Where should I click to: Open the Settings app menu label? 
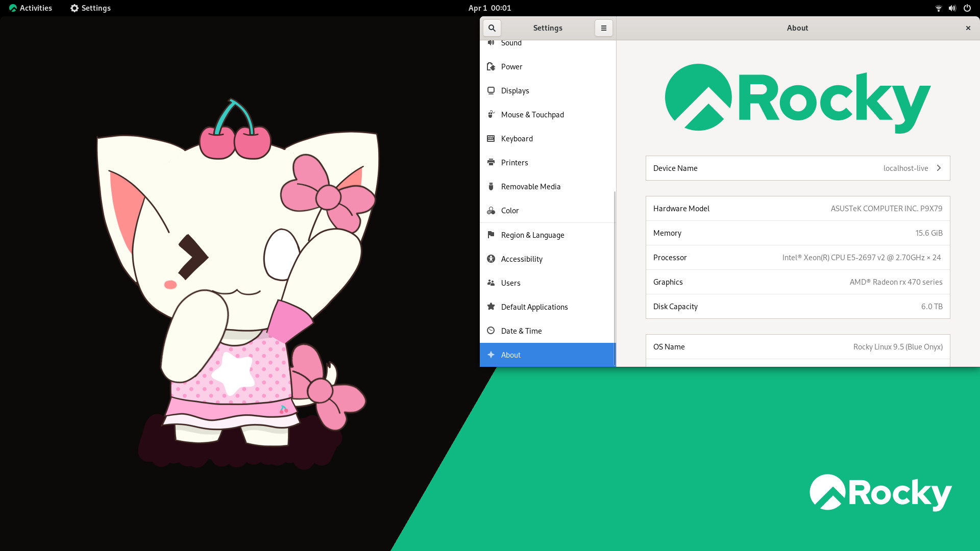click(96, 8)
